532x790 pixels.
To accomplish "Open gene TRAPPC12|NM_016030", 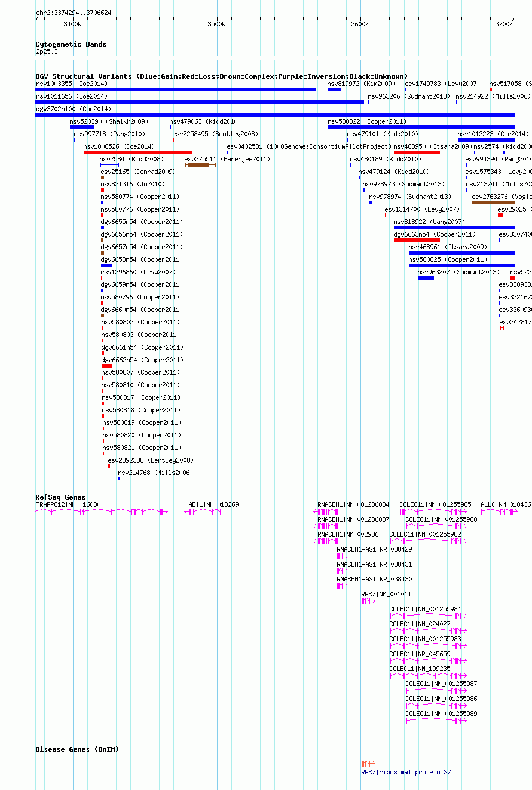I will click(69, 505).
